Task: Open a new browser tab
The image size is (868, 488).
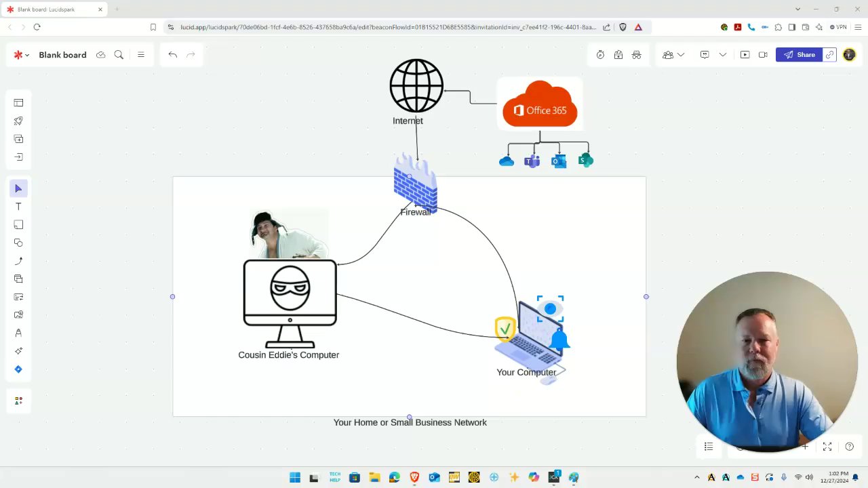Action: pyautogui.click(x=117, y=9)
